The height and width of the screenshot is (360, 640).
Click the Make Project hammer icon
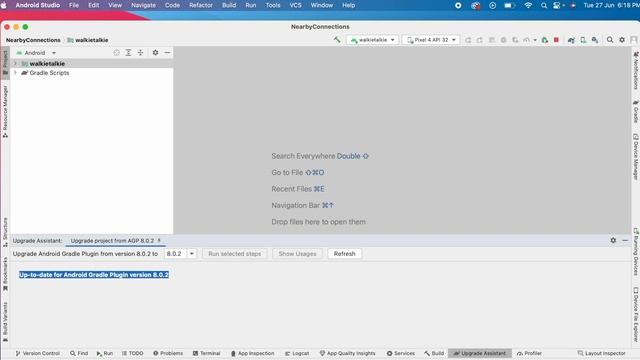337,40
